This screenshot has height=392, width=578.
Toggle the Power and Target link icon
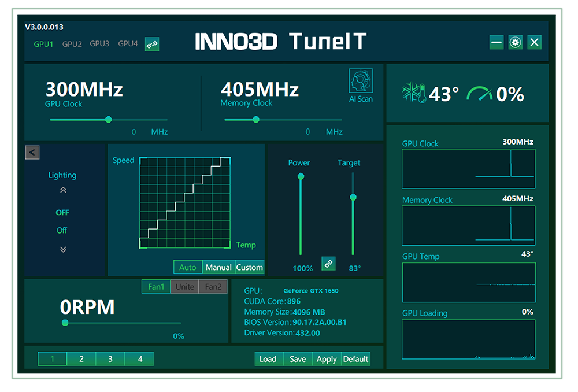point(328,263)
